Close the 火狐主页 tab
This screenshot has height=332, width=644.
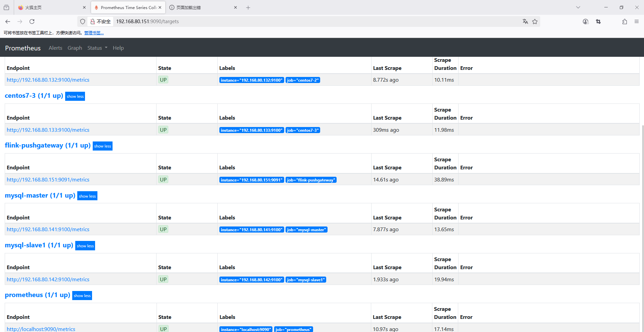(84, 7)
